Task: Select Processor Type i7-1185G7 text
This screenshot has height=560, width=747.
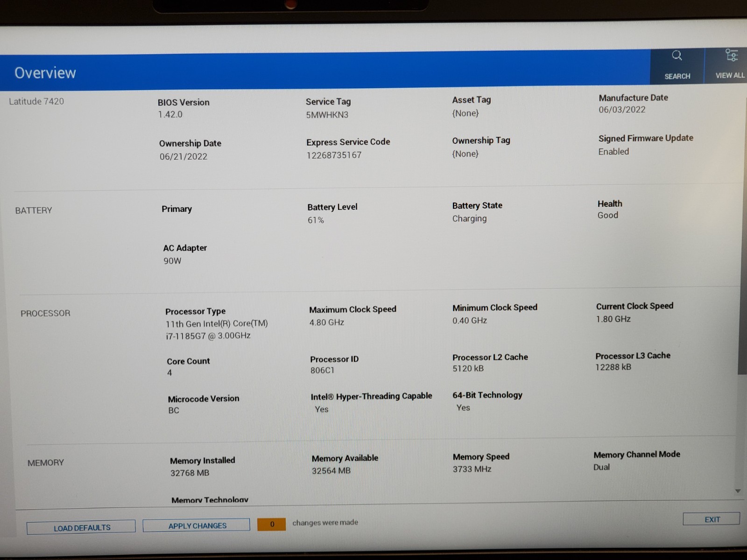Action: (x=208, y=336)
